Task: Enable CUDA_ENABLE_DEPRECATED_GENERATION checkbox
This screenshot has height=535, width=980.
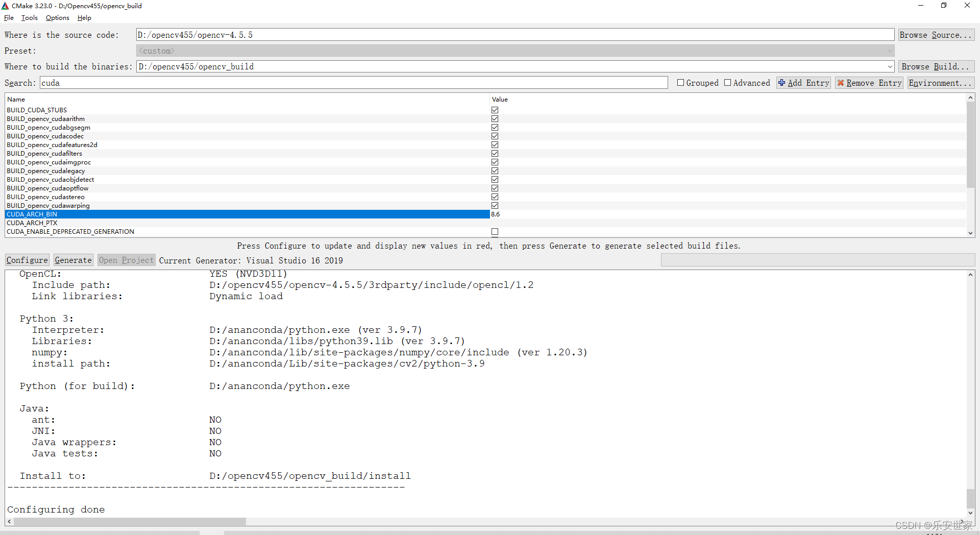Action: click(495, 232)
